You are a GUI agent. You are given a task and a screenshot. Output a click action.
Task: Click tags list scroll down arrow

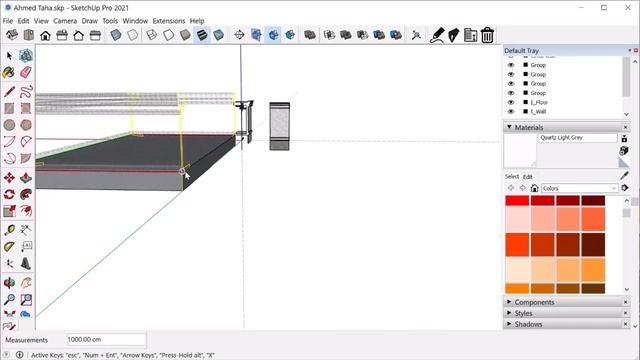point(627,114)
